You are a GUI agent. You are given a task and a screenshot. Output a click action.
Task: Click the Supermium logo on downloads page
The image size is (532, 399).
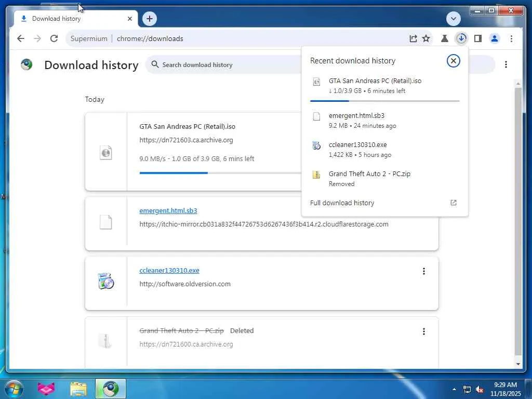[26, 64]
